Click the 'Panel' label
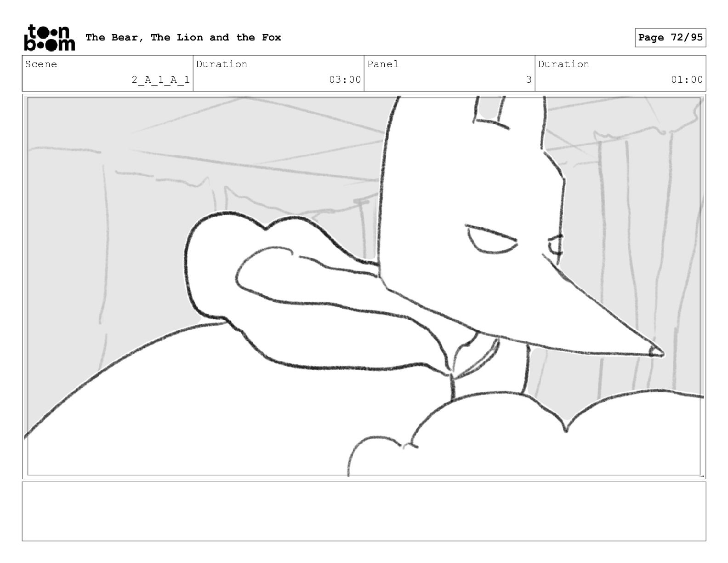 point(383,64)
